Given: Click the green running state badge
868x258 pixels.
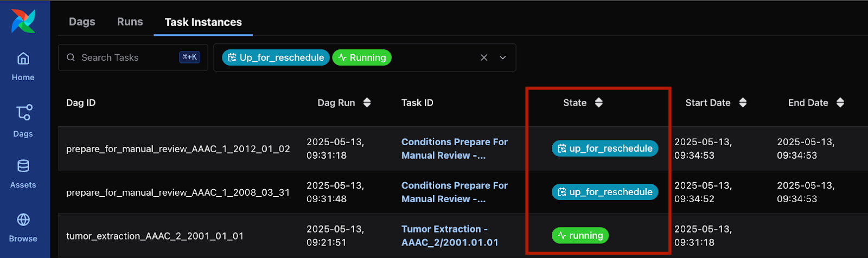Looking at the screenshot, I should pyautogui.click(x=580, y=236).
